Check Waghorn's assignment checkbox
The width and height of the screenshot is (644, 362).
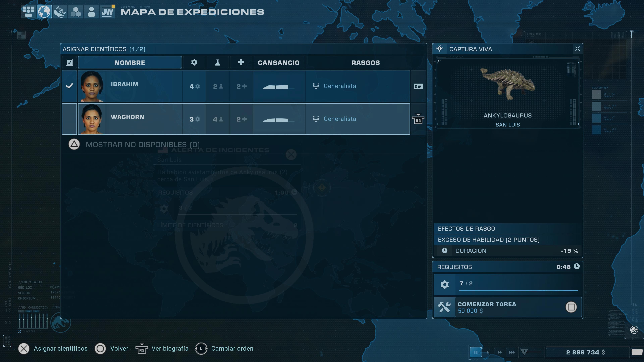coord(69,119)
